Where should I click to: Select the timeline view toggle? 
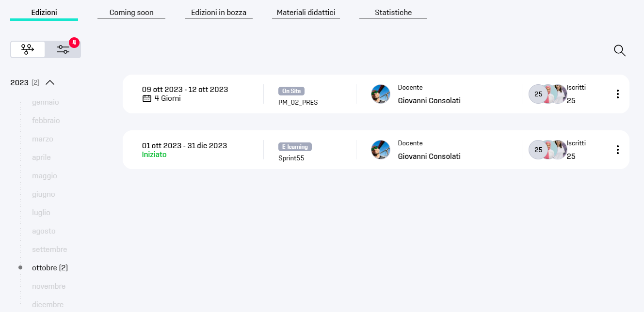(x=28, y=49)
